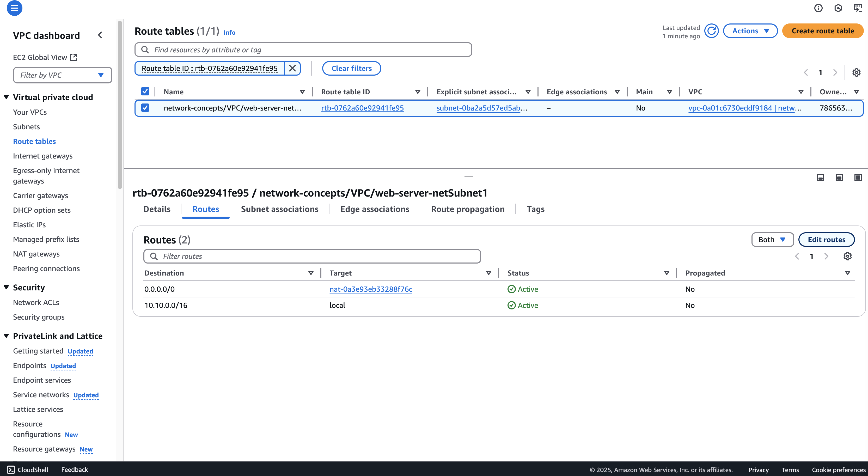Screen dimensions: 868x476
Task: Set split panel to collapsed bottom view
Action: tap(821, 178)
